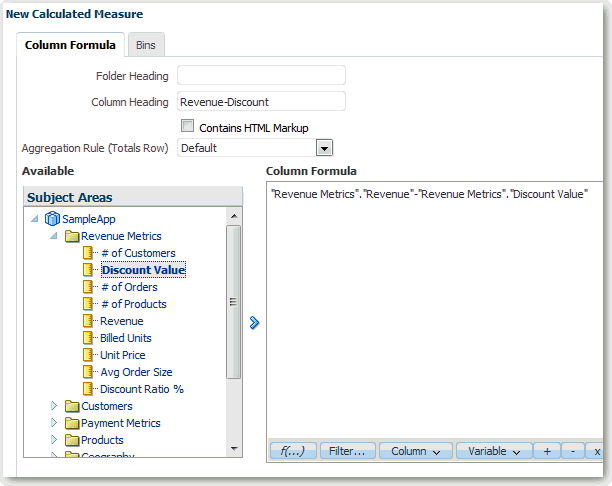Select the Column Formula tab
612x486 pixels.
72,44
